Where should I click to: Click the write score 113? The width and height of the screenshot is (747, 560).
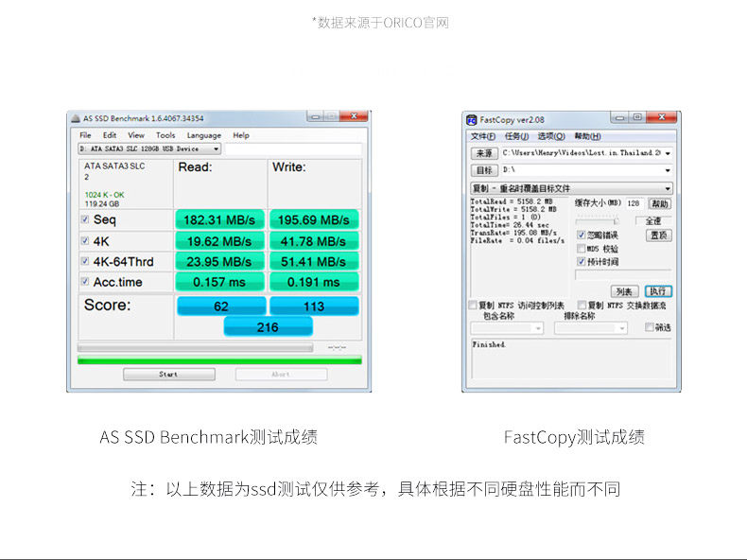click(x=314, y=306)
